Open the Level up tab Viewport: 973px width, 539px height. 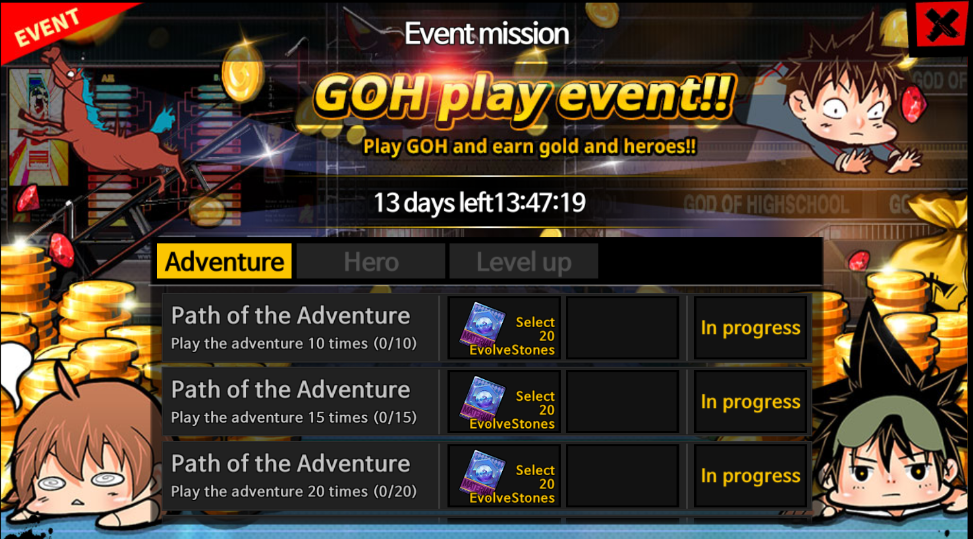pyautogui.click(x=524, y=261)
